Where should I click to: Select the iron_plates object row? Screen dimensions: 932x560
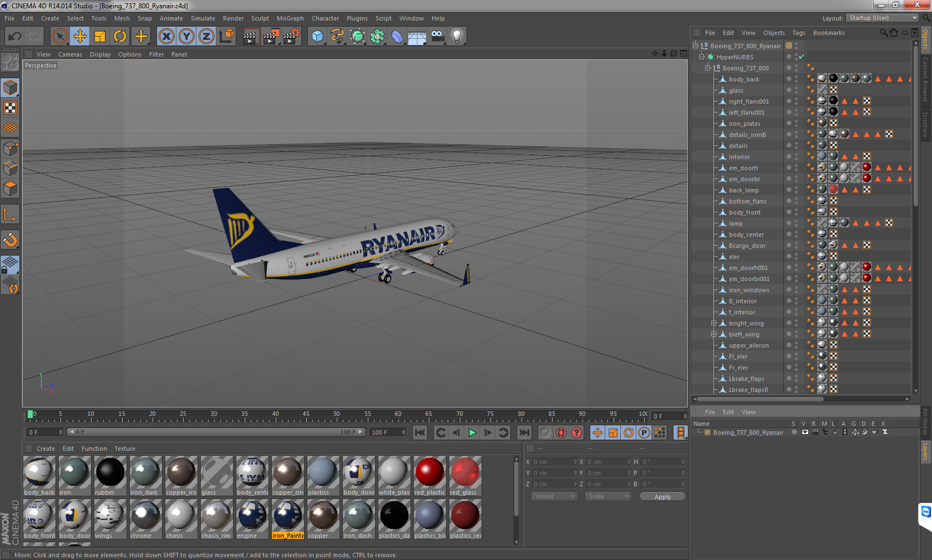point(744,123)
